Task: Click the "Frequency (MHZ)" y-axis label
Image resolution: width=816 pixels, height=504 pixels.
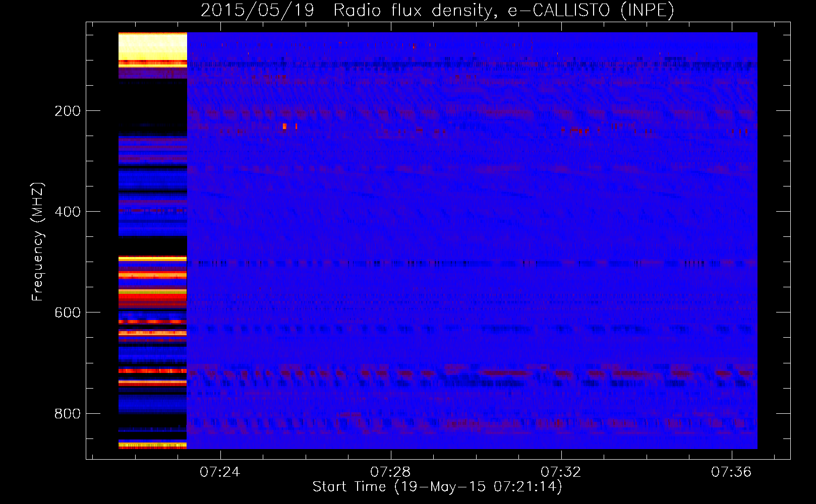Action: pyautogui.click(x=38, y=242)
